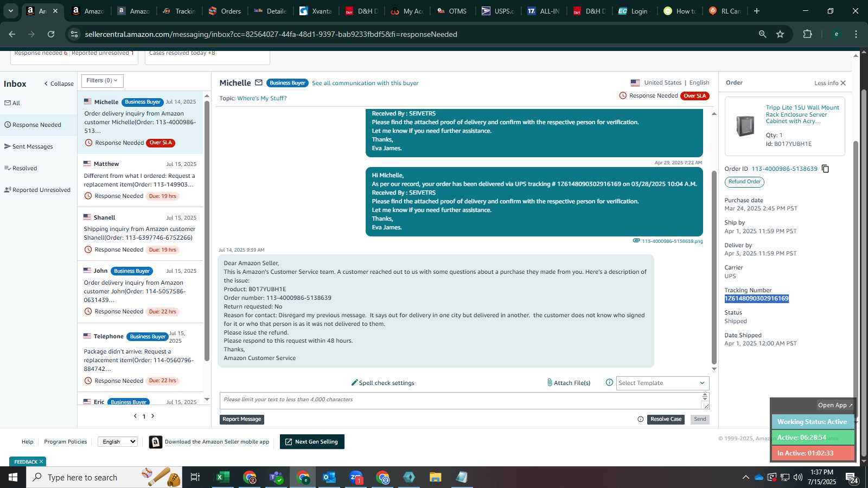
Task: Open the Filters (0) dropdown
Action: coord(103,81)
